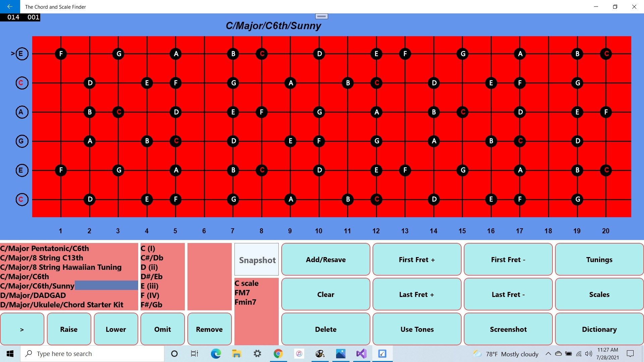Click the Snapshot button to capture state
Viewport: 644px width, 362px height.
[x=257, y=259]
